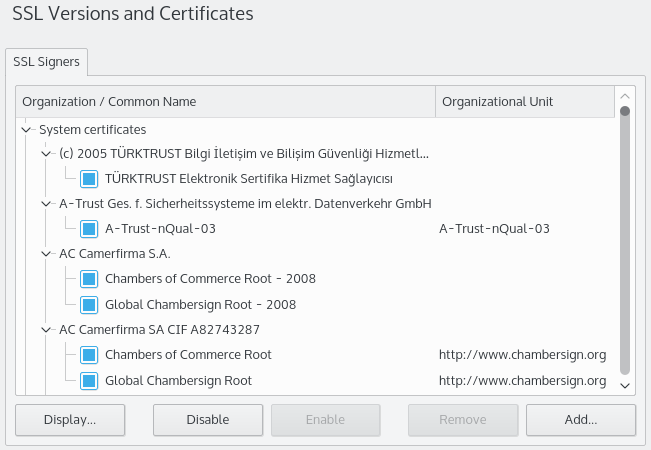
Task: Sort by Organizational Unit column header
Action: click(524, 102)
